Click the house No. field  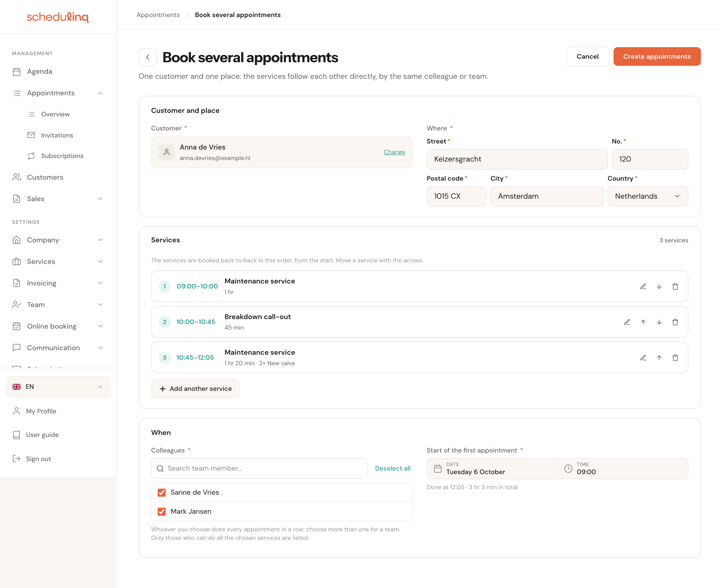coord(650,159)
